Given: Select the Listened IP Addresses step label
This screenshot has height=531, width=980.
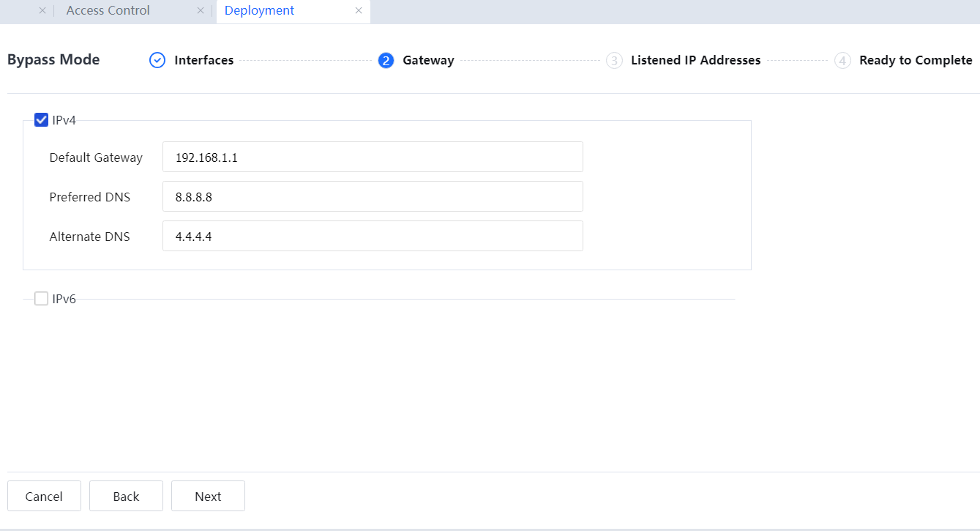Looking at the screenshot, I should click(695, 60).
